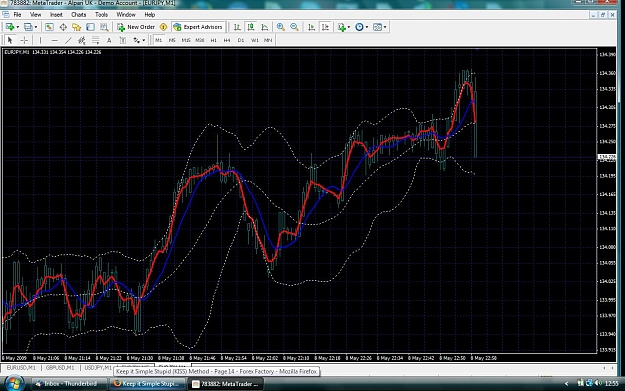
Task: Open the Help menu
Action: pos(149,15)
